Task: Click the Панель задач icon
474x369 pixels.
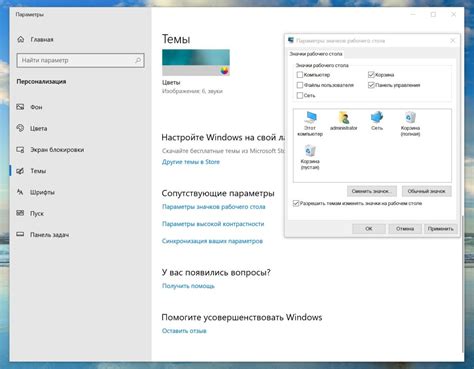Action: tap(20, 234)
